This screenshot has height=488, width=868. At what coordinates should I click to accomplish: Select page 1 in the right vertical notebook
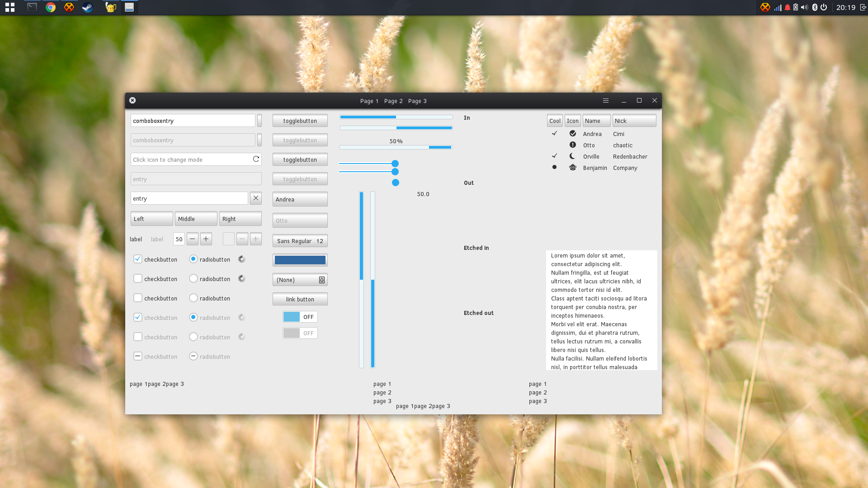(x=538, y=384)
